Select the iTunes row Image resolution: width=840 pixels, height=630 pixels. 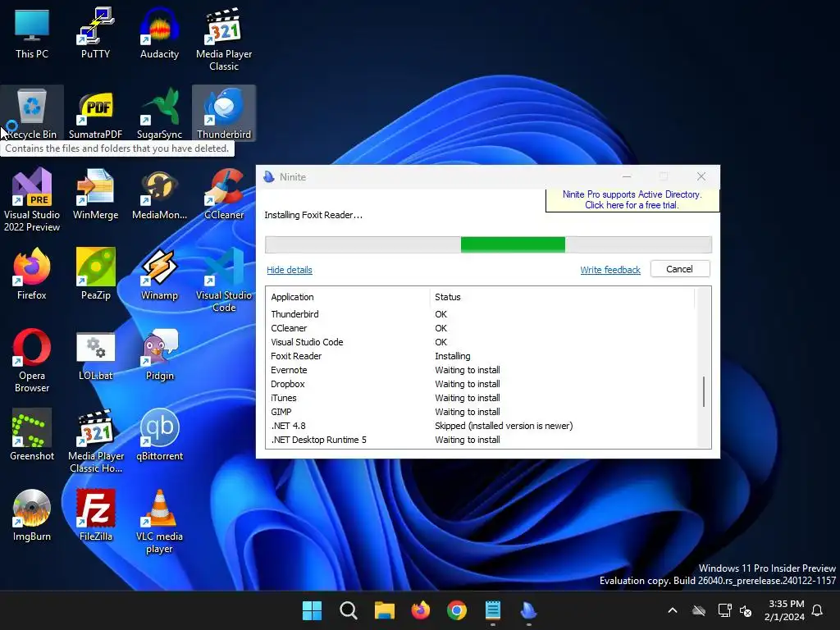(482, 398)
